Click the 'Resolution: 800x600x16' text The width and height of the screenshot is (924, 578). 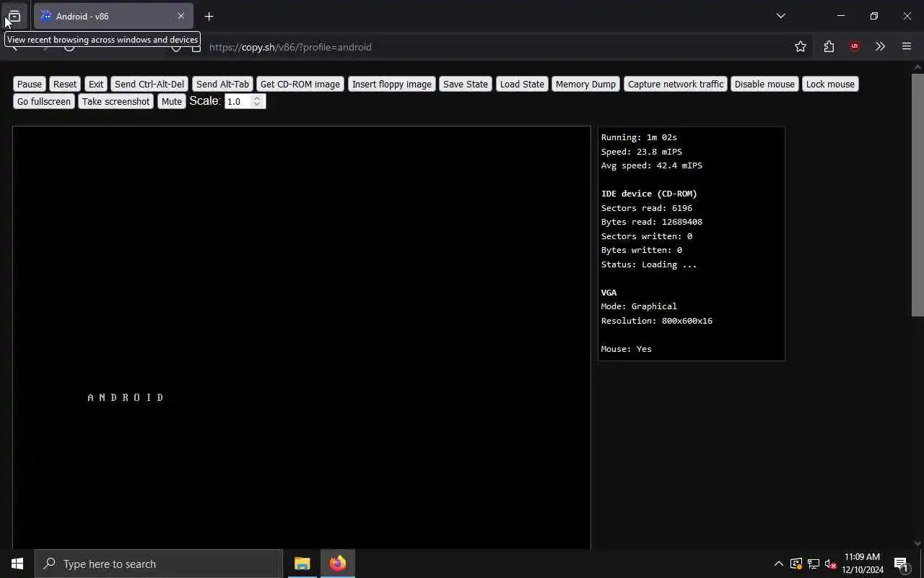pos(657,321)
